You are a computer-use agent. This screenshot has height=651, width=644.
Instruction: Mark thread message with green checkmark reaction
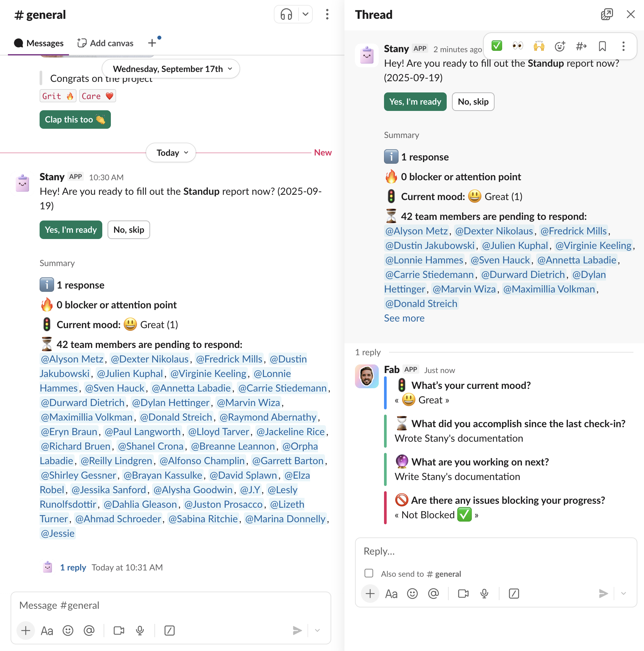click(497, 46)
